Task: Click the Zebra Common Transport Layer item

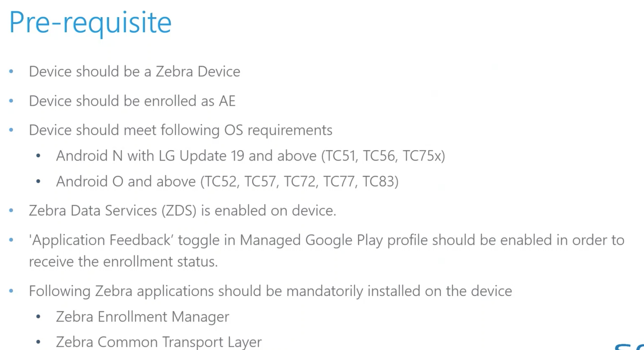Action: 158,342
